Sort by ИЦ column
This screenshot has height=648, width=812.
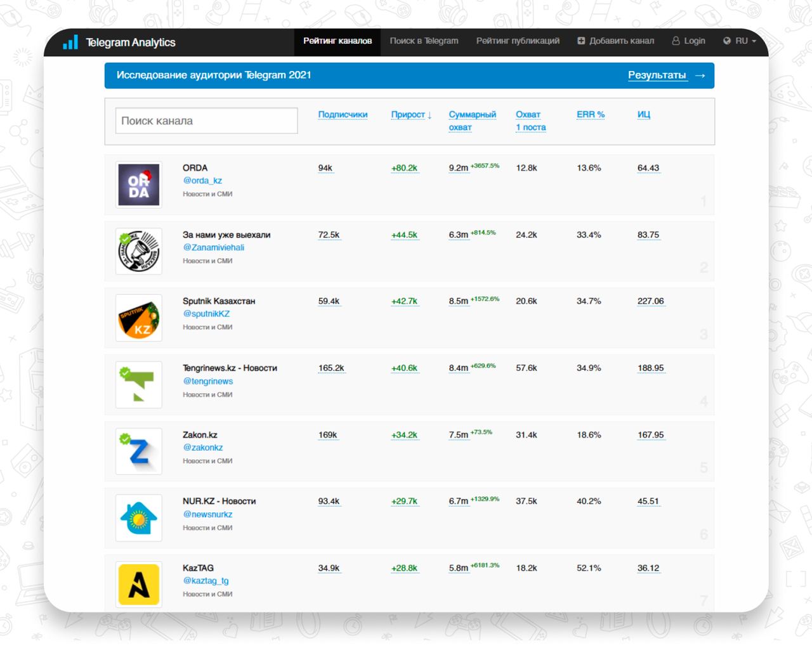click(644, 115)
